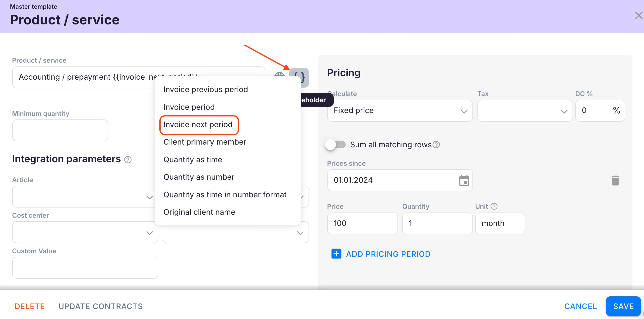Pick Original client name placeholder option

[199, 212]
